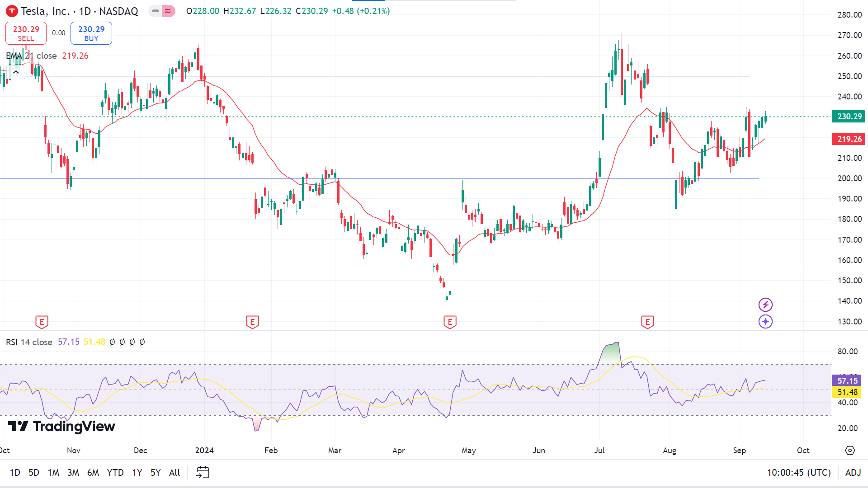Screen dimensions: 868x488
Task: Click the 219.26 EMA price label
Action: (x=849, y=139)
